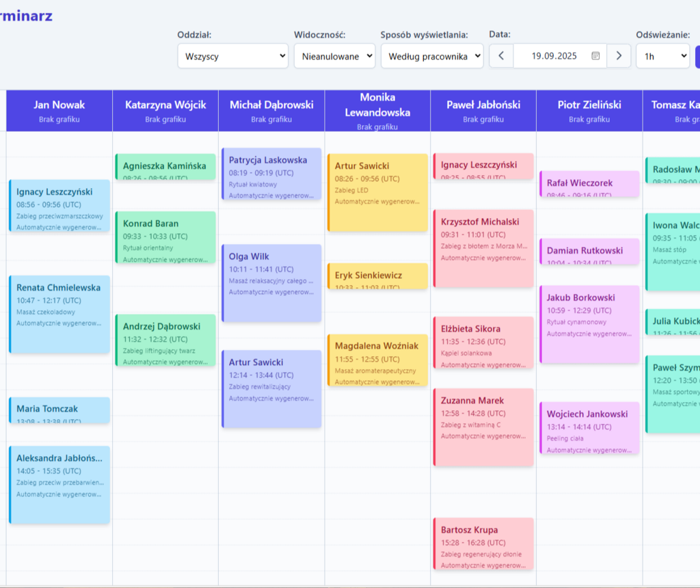Open Renata Chmielewska's chocolate massage appointment
Viewport: 700px width, 588px height.
tap(59, 314)
